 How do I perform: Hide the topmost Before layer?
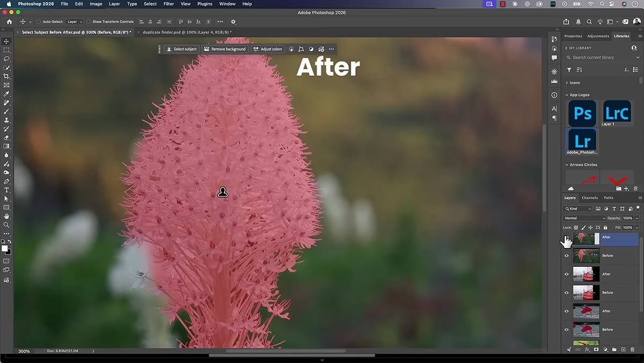point(567,256)
